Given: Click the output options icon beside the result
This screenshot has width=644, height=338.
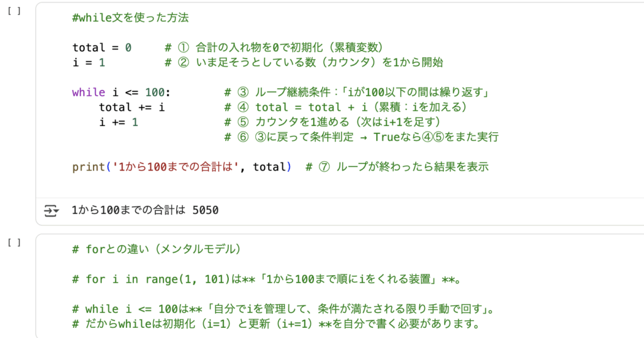Looking at the screenshot, I should 51,210.
